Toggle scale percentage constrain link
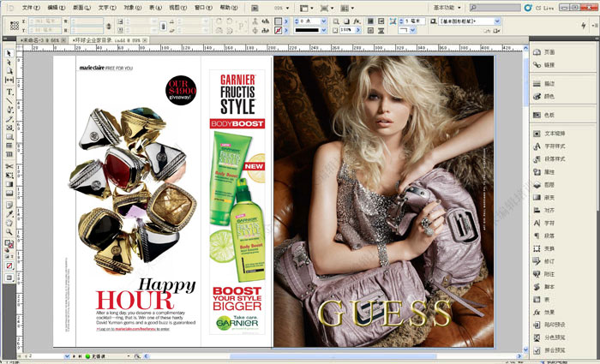Image resolution: width=600 pixels, height=364 pixels. (x=163, y=26)
